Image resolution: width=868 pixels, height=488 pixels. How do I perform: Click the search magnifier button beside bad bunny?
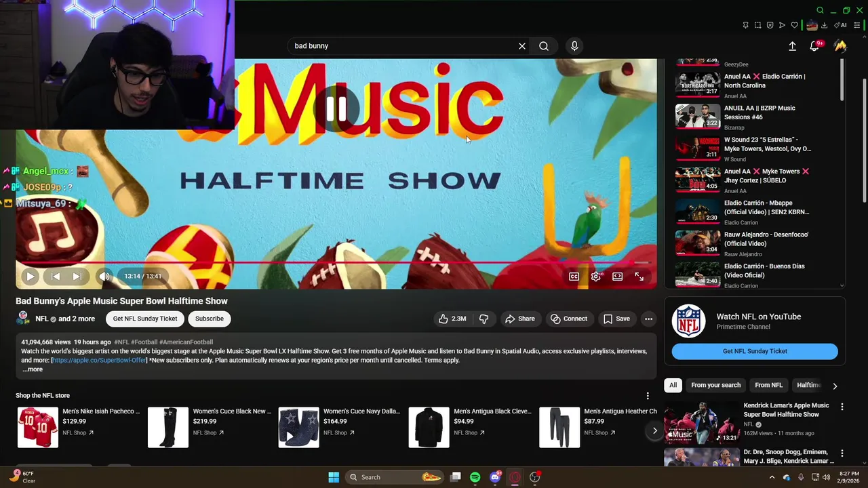click(544, 46)
